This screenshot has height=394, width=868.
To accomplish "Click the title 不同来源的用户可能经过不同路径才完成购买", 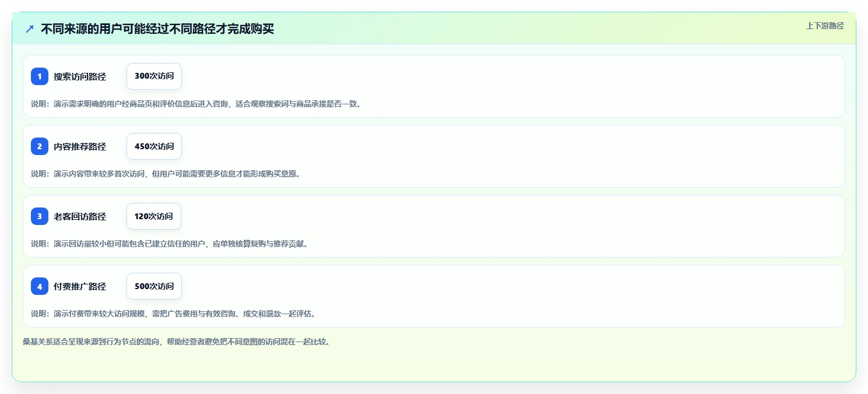I will pyautogui.click(x=157, y=29).
